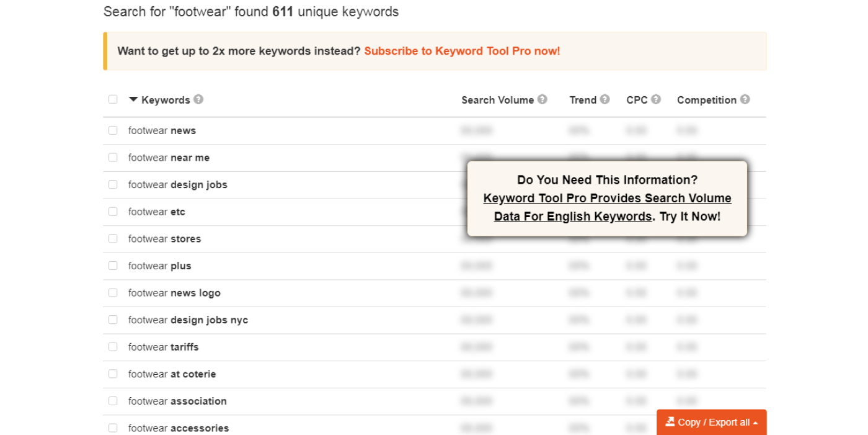Open the Copy / Export all dropdown
This screenshot has height=435, width=868.
pos(711,422)
